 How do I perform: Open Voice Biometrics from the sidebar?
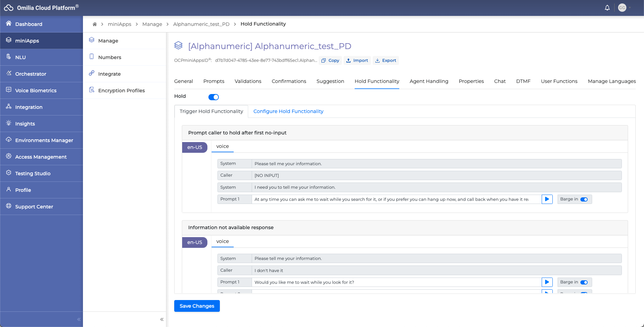click(36, 91)
